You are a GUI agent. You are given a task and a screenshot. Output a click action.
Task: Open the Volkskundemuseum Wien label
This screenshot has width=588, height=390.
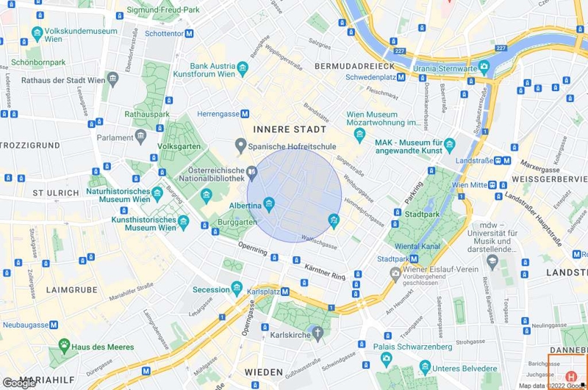pyautogui.click(x=81, y=35)
